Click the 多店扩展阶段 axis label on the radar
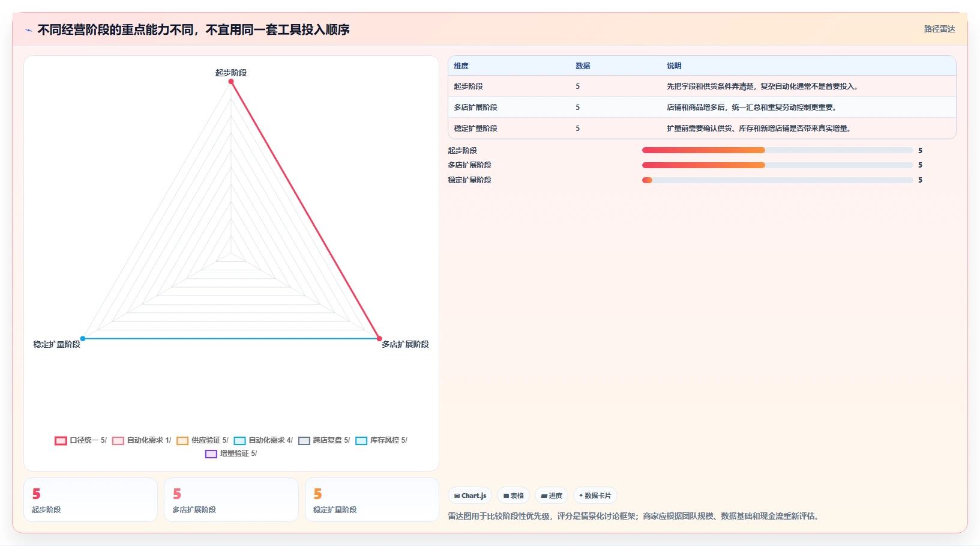Screen dimensions: 980x546 pyautogui.click(x=406, y=344)
